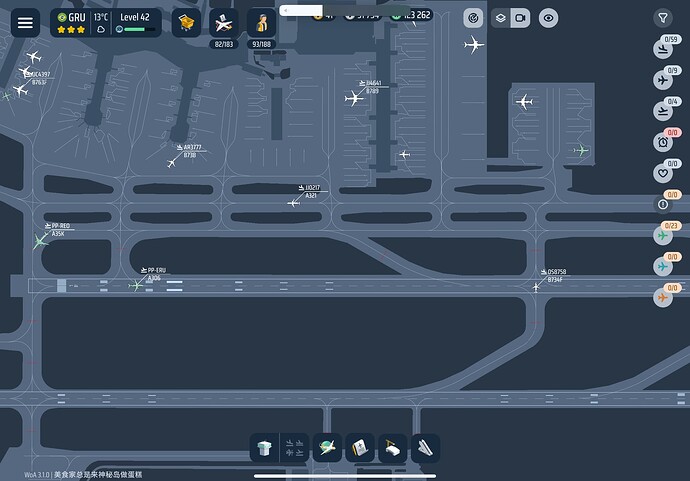
Task: Show parked planes list 0/9
Action: click(x=663, y=80)
